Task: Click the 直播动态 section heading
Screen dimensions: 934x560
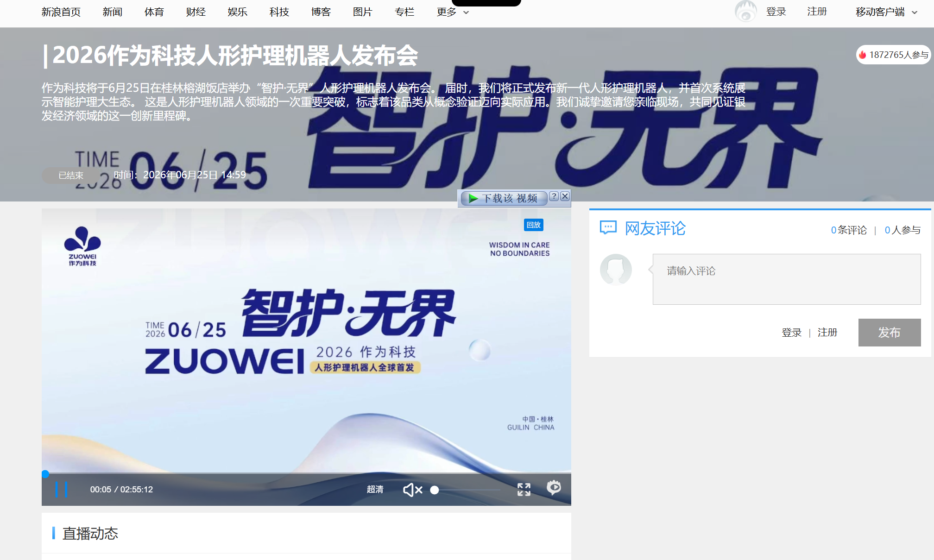Action: (x=90, y=534)
